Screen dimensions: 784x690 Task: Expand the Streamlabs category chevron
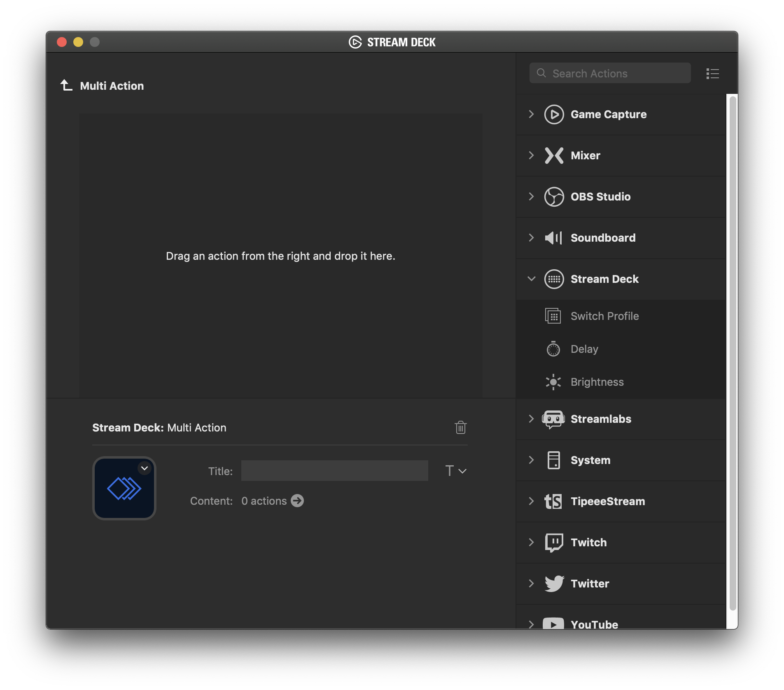coord(531,419)
